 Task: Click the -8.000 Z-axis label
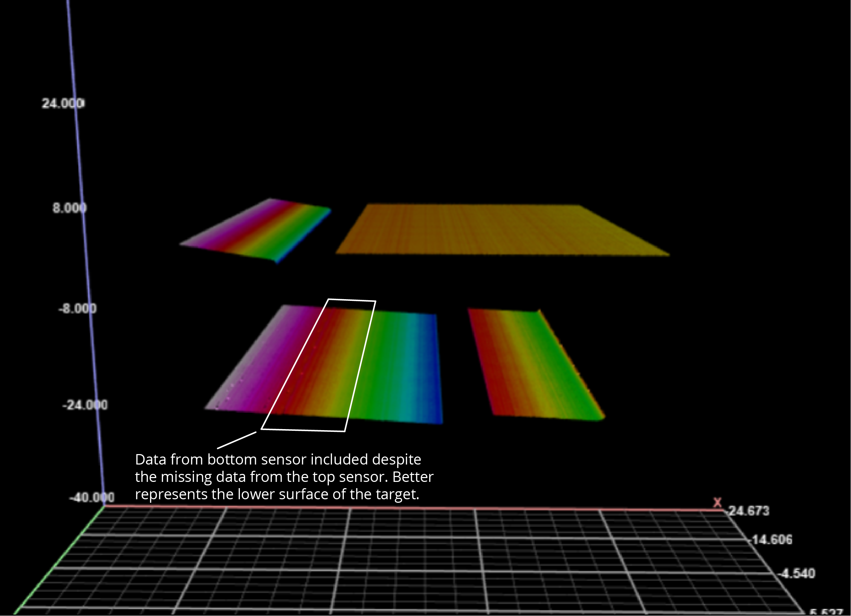[77, 309]
